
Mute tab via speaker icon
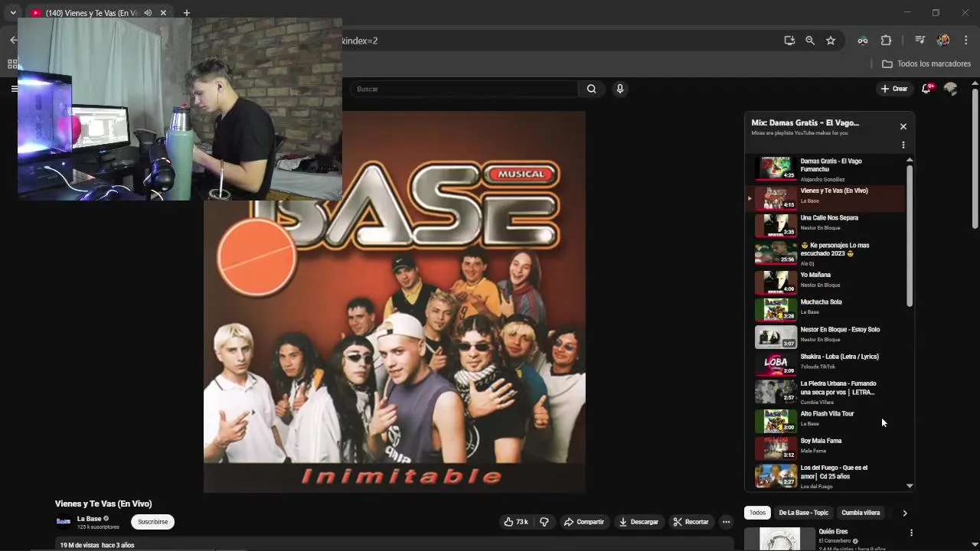coord(148,13)
